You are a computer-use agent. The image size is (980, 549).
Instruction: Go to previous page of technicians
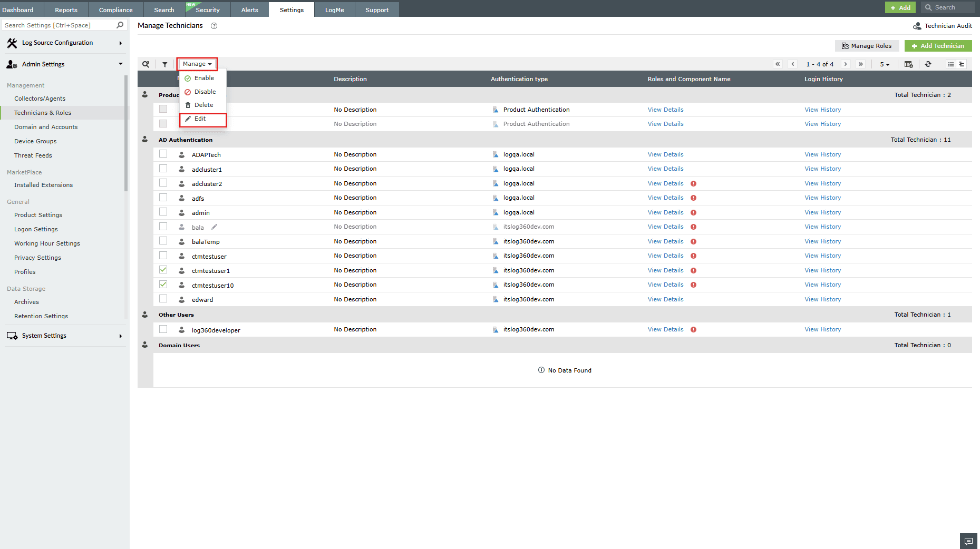(793, 64)
